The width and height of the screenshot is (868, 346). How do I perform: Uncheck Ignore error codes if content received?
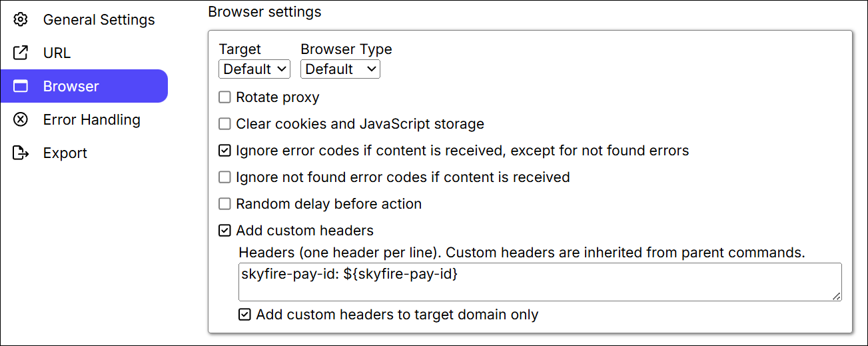(x=225, y=151)
